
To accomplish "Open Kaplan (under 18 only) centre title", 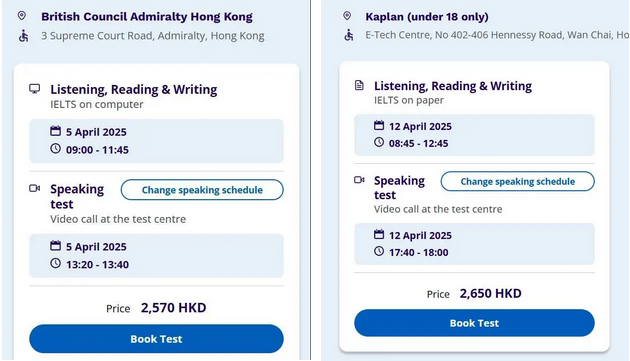I will click(x=427, y=16).
